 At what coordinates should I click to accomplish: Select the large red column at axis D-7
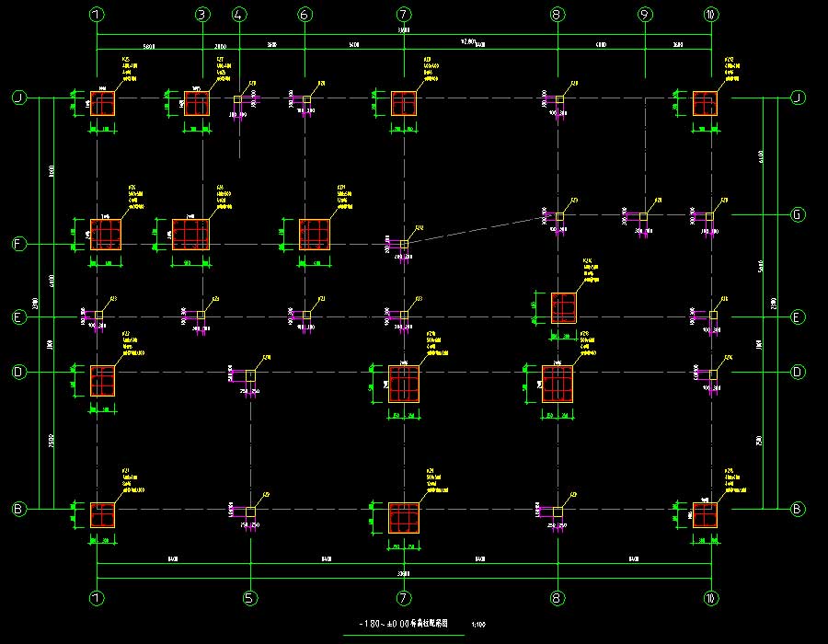tap(404, 383)
